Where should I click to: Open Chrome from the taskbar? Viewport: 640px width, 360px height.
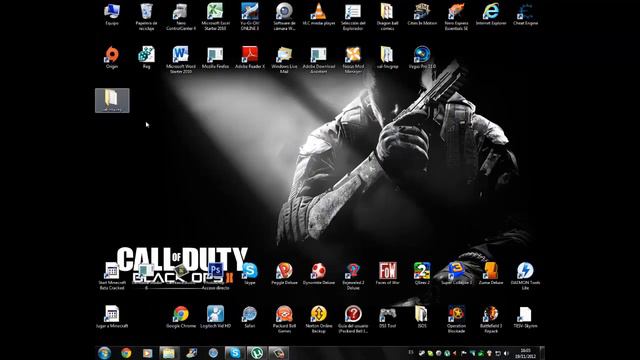click(x=126, y=353)
